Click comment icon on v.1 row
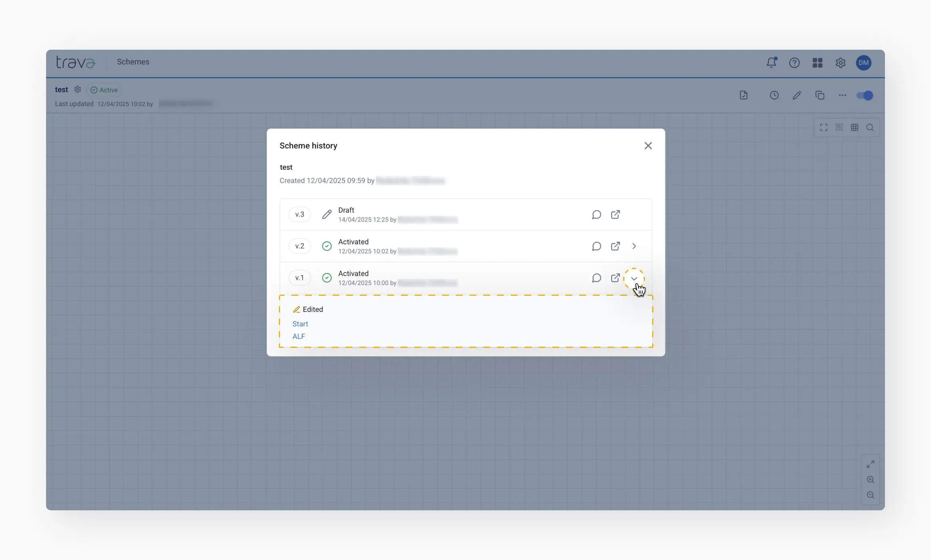This screenshot has width=931, height=560. click(596, 278)
